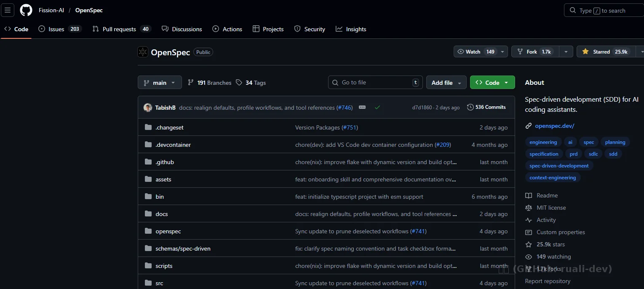Image resolution: width=644 pixels, height=289 pixels.
Task: Open the Add file dropdown
Action: [x=446, y=82]
